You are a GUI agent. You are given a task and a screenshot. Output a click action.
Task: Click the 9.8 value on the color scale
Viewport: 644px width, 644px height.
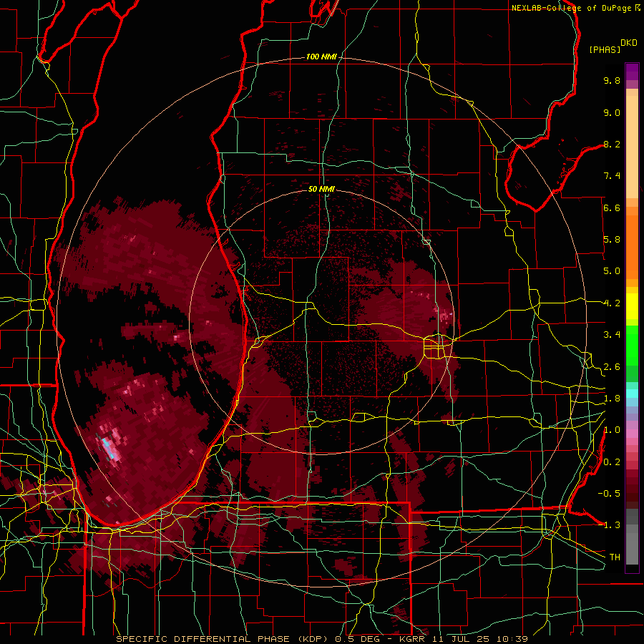[612, 80]
